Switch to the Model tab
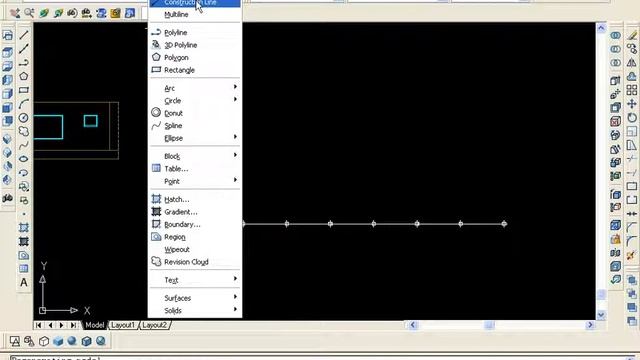This screenshot has height=360, width=640. tap(94, 325)
